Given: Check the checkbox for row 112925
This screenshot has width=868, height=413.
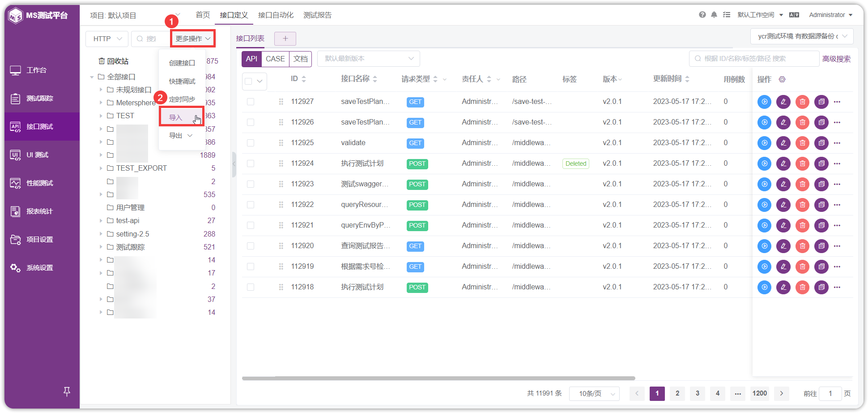Looking at the screenshot, I should click(x=251, y=143).
